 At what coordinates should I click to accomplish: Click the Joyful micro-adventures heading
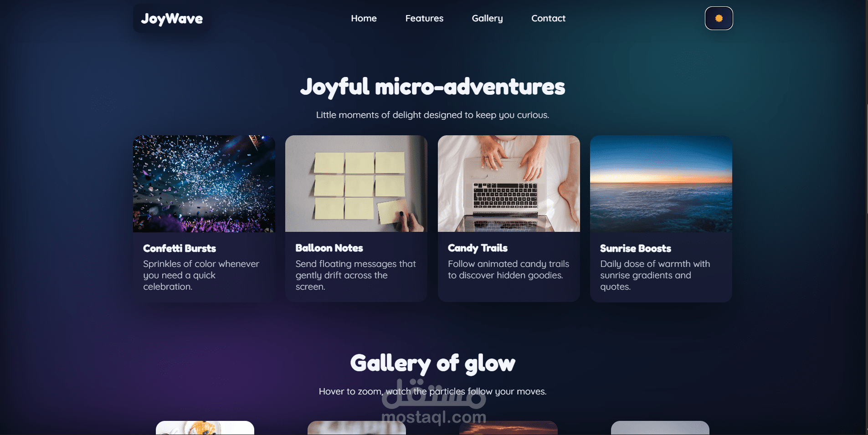432,87
